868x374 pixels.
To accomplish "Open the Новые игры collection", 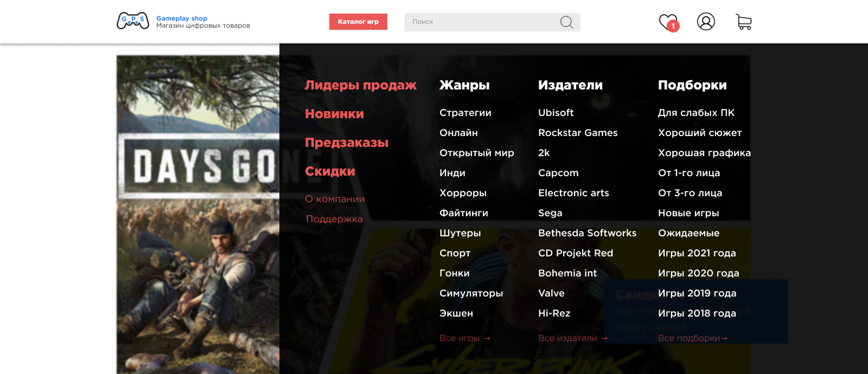I will 688,213.
